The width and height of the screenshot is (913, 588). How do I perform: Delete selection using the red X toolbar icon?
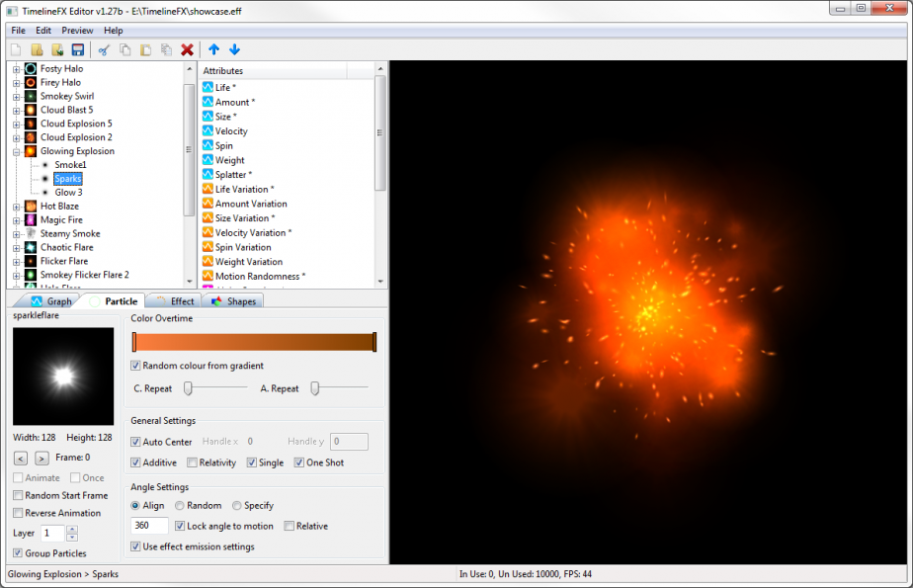[188, 49]
